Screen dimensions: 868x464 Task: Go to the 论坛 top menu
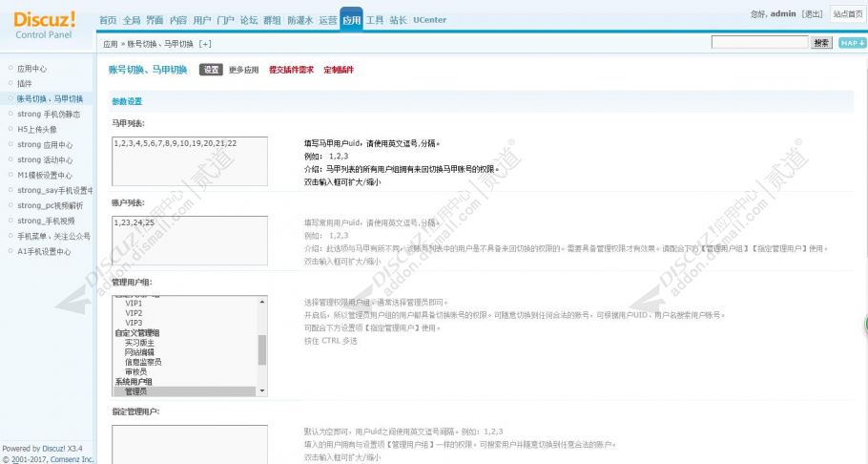click(x=248, y=20)
